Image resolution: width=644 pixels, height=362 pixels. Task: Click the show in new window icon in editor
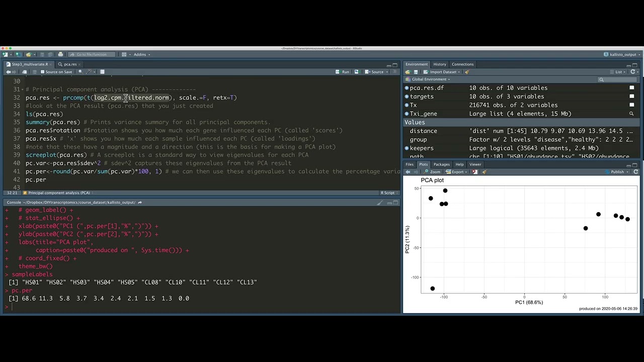[24, 72]
